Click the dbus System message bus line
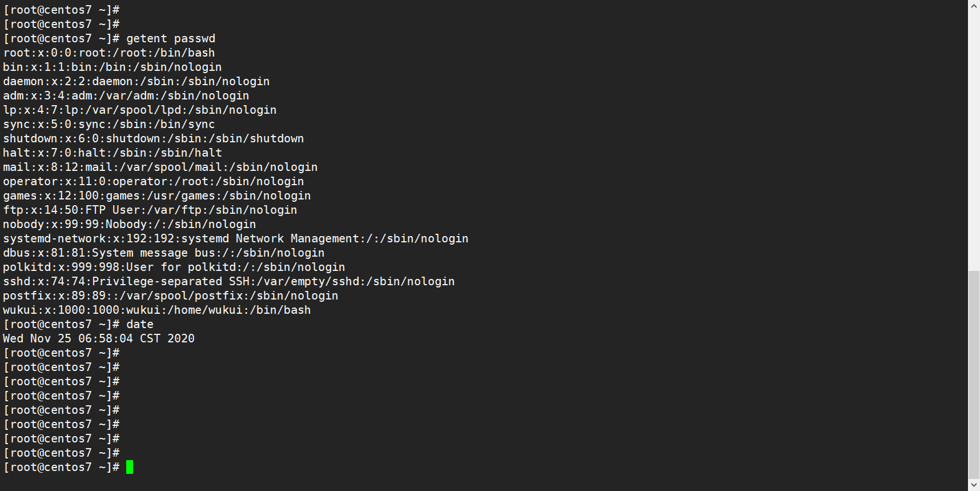Image resolution: width=980 pixels, height=491 pixels. 163,253
